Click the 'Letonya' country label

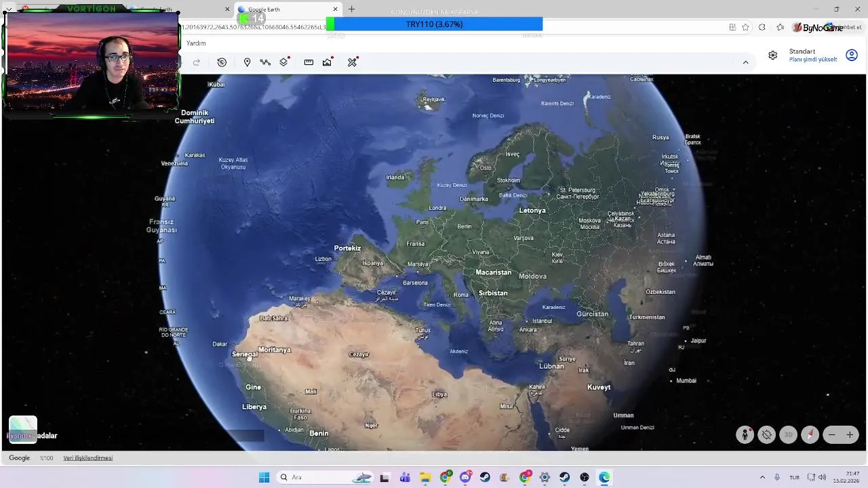coord(532,210)
